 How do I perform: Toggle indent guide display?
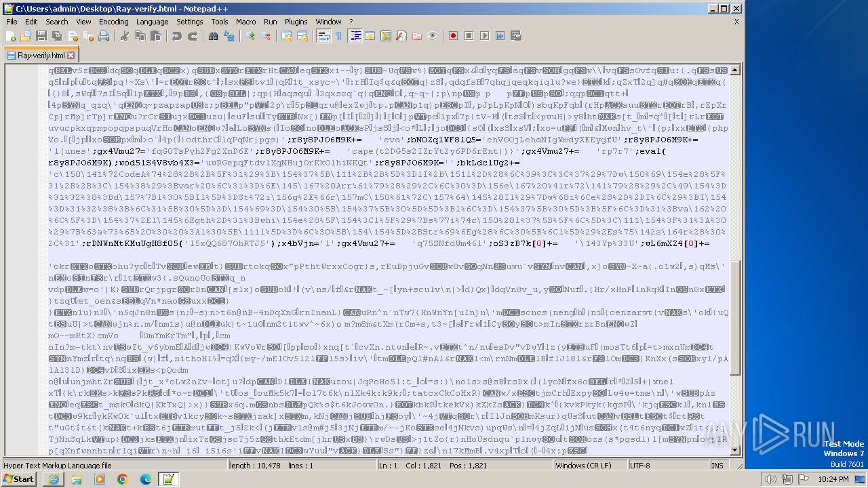pos(355,36)
